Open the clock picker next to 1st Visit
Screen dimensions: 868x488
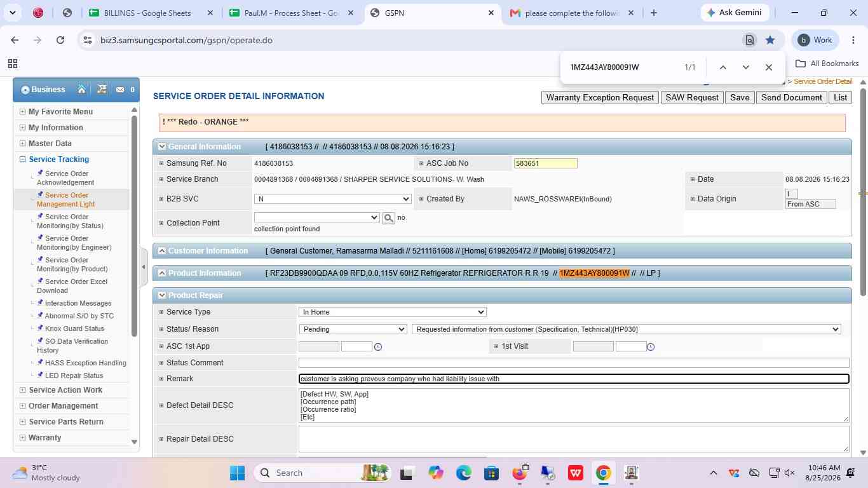tap(650, 346)
